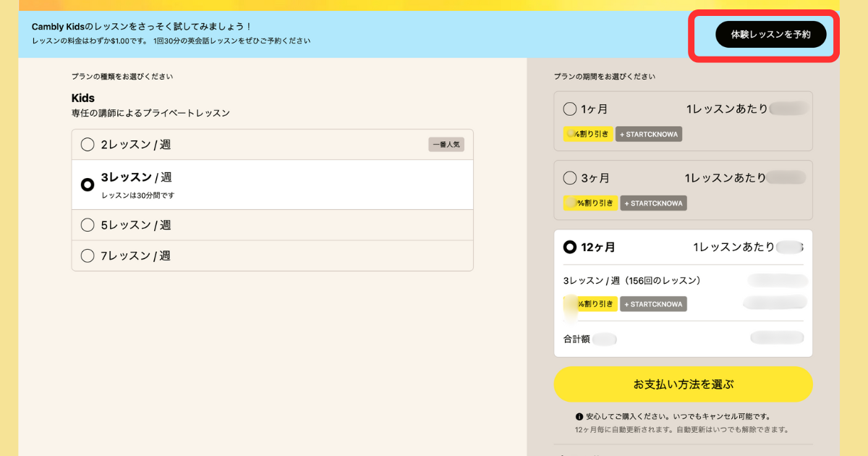This screenshot has width=868, height=456.
Task: Click the 156回のレッスン summary line
Action: click(631, 280)
